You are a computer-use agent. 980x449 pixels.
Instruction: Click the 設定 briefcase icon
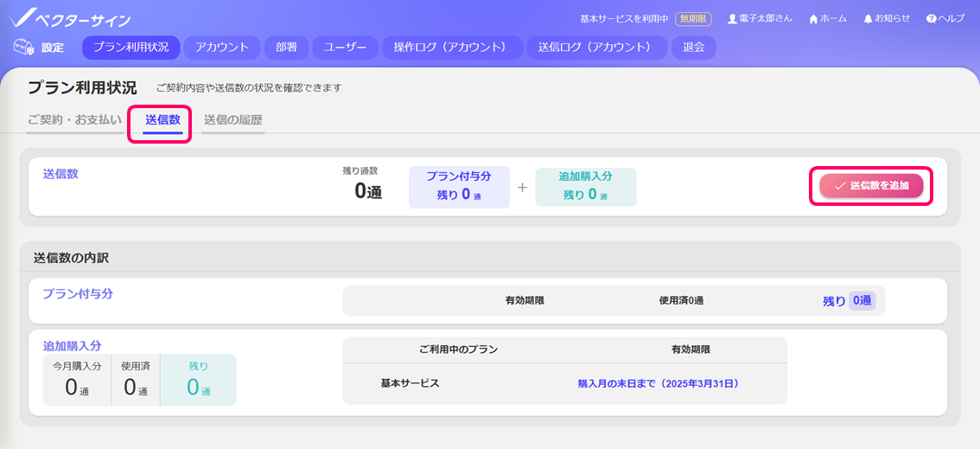[23, 48]
